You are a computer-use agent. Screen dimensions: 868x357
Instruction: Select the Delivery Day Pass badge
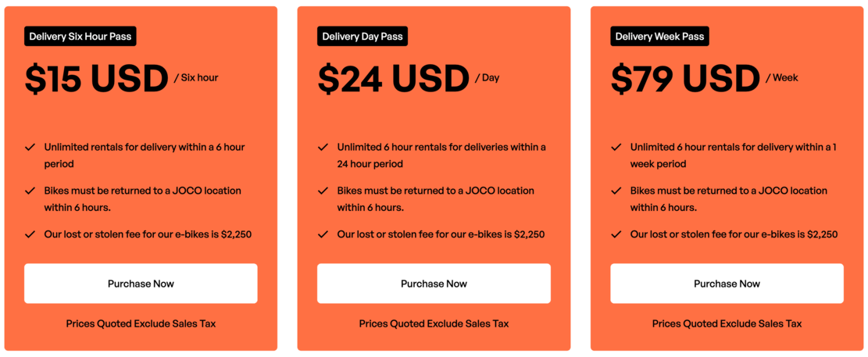(x=363, y=37)
